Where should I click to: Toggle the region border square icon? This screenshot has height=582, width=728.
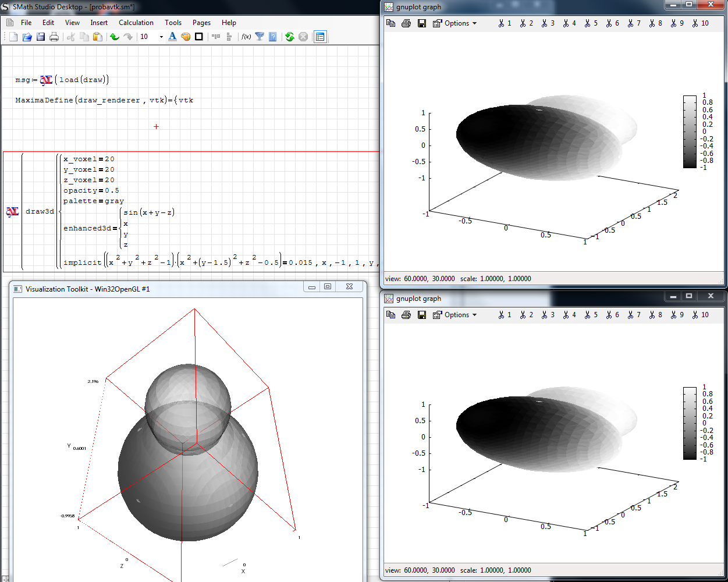[x=199, y=37]
